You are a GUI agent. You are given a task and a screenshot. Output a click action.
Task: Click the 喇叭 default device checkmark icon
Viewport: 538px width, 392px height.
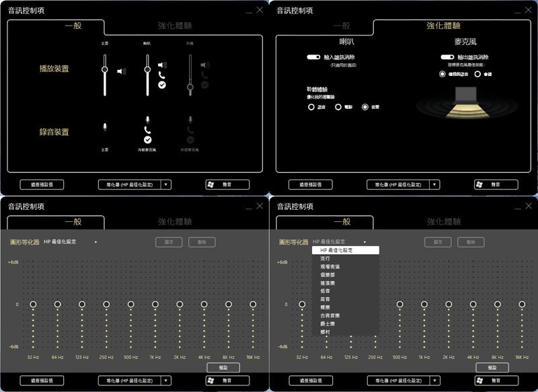pyautogui.click(x=162, y=85)
